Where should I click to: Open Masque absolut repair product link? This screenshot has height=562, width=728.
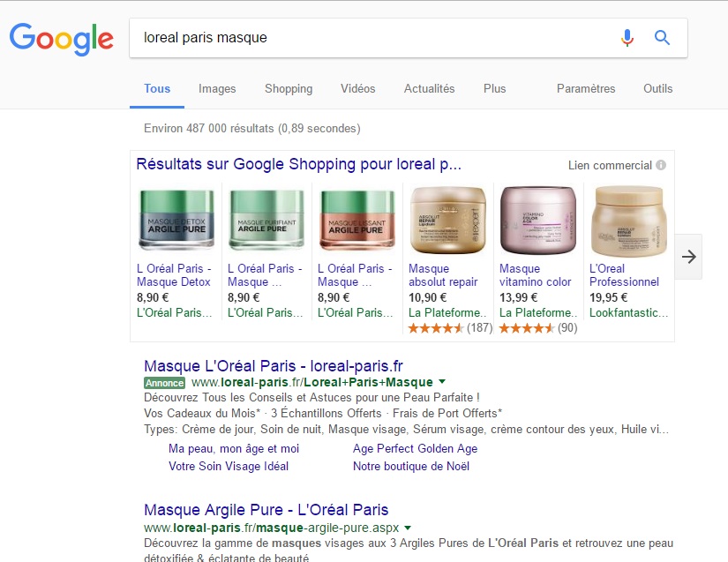tap(443, 275)
